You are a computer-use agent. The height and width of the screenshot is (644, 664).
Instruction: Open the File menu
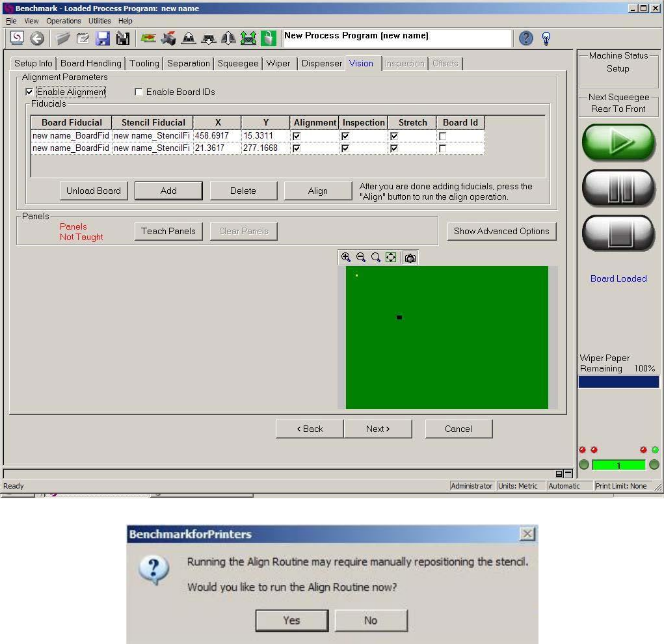pos(11,21)
